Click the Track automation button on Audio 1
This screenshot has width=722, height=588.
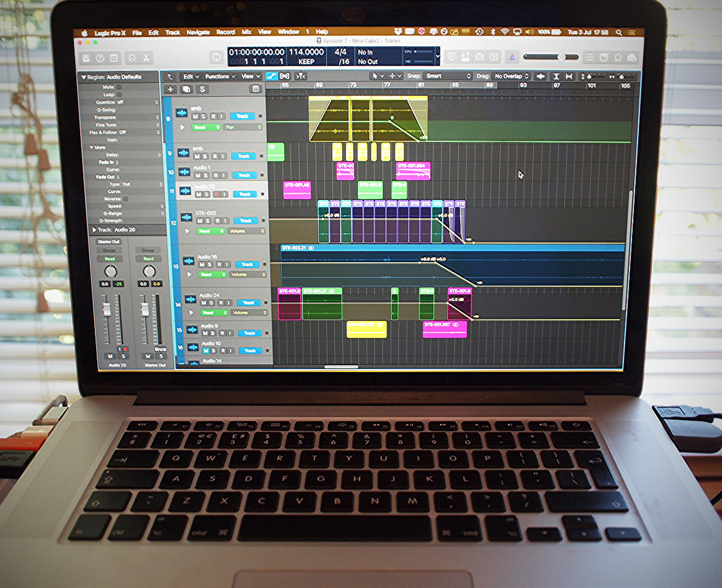pyautogui.click(x=244, y=176)
